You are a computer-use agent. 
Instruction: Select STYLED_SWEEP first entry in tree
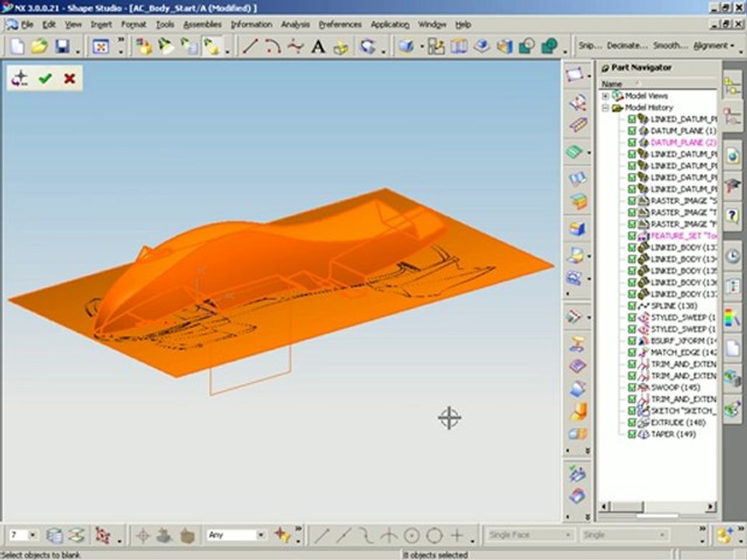[x=683, y=317]
